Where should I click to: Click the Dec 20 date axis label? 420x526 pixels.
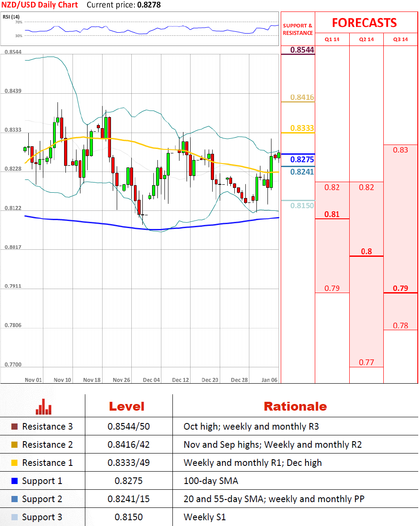pos(210,380)
